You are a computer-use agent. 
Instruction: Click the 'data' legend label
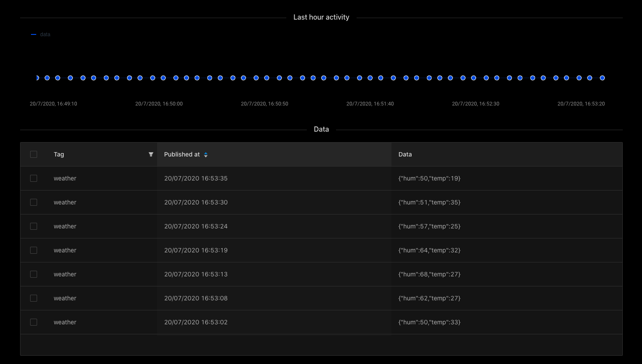45,34
